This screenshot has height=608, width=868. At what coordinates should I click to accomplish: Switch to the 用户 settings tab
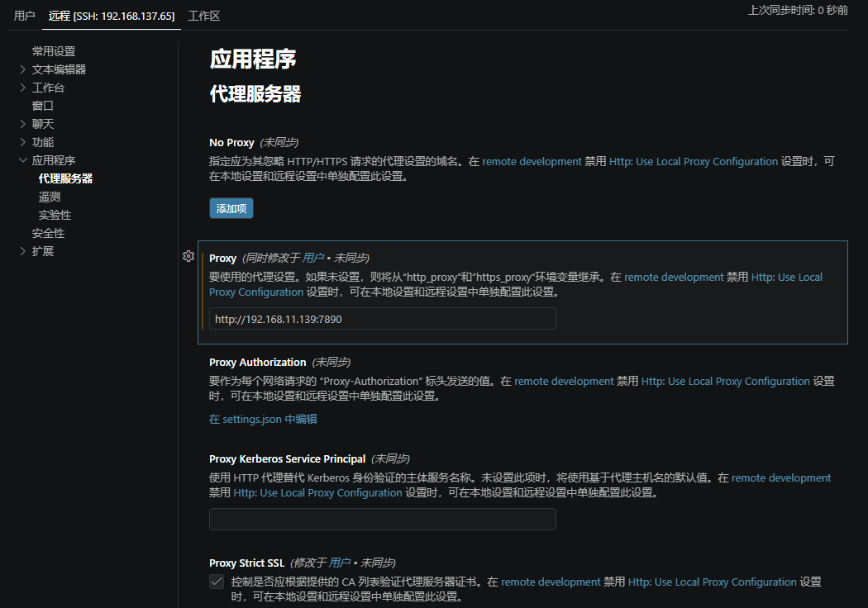(x=25, y=16)
